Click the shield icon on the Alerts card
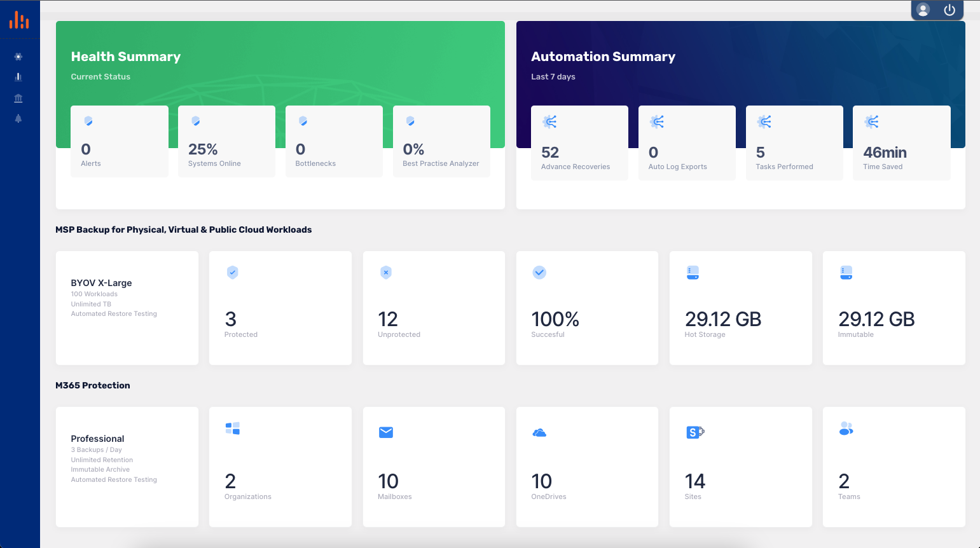980x548 pixels. [x=88, y=121]
